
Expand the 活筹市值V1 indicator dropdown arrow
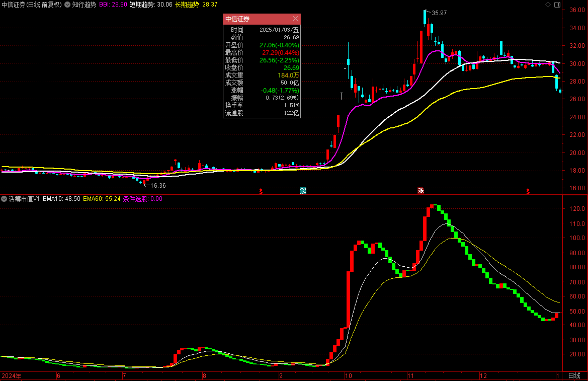4,199
